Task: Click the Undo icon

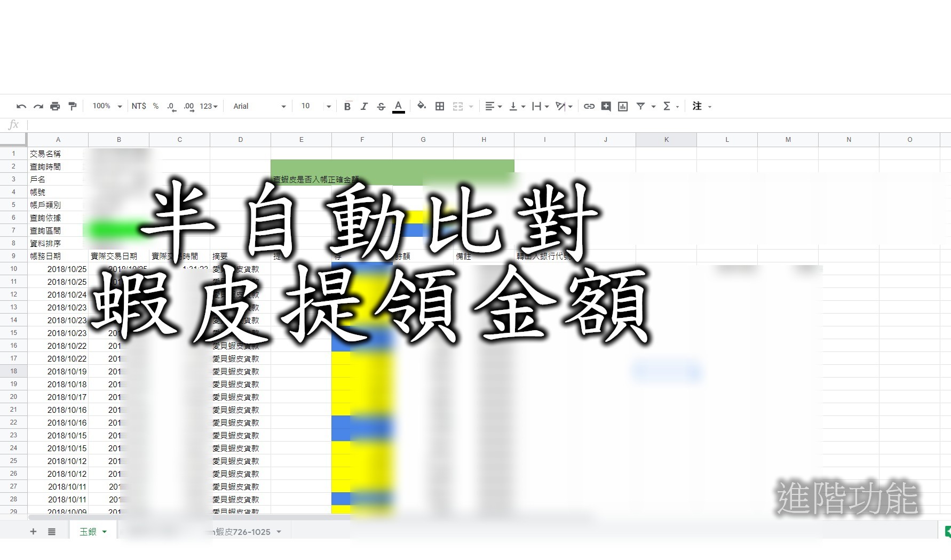Action: click(21, 106)
